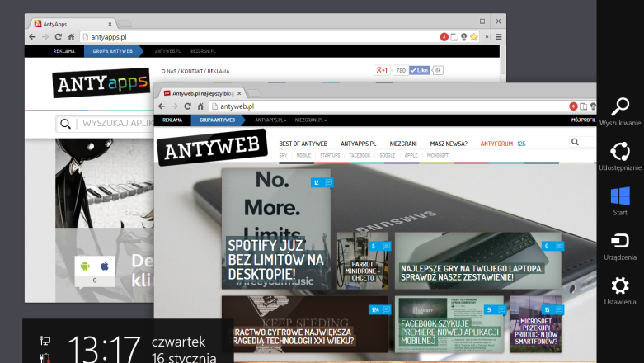Open the MICROSOFT category link

438,155
